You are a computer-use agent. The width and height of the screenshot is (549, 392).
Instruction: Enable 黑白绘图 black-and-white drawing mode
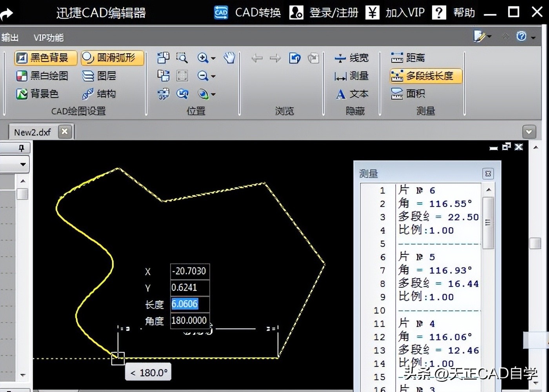pos(42,76)
